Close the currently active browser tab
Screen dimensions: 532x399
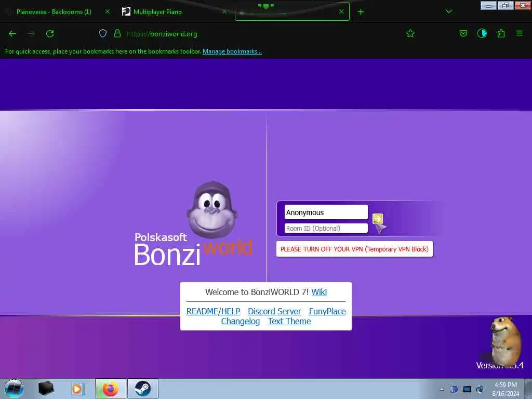pyautogui.click(x=341, y=11)
